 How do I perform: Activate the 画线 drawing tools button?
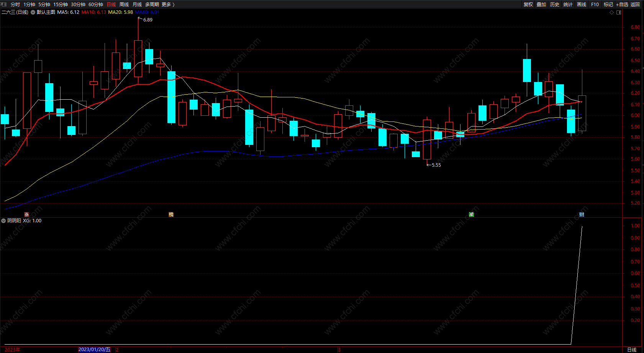pos(582,5)
